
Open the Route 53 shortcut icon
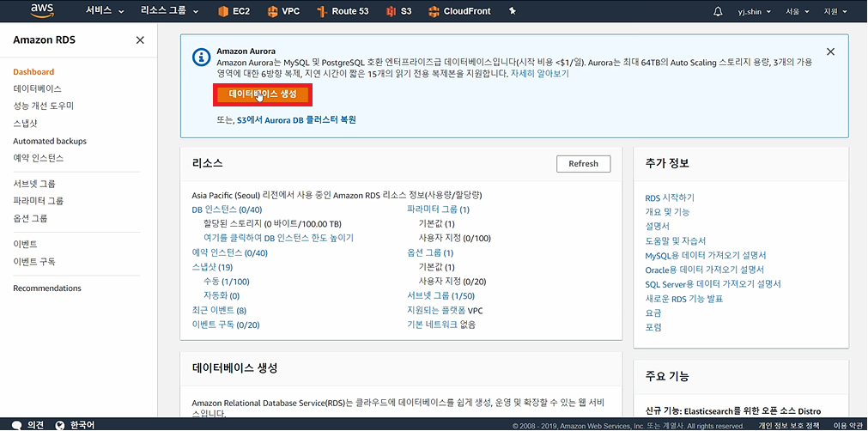tap(322, 12)
